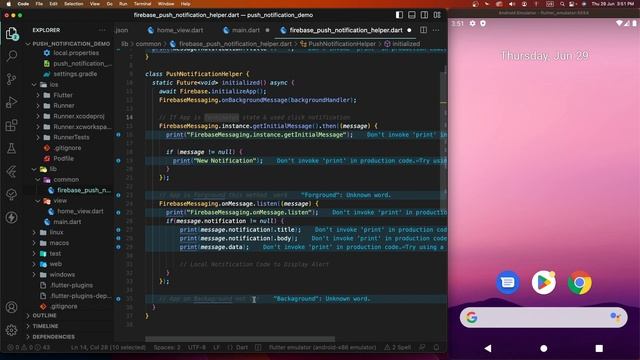Click the 2 Spell status bar item
Image resolution: width=640 pixels, height=360 pixels.
tap(398, 347)
